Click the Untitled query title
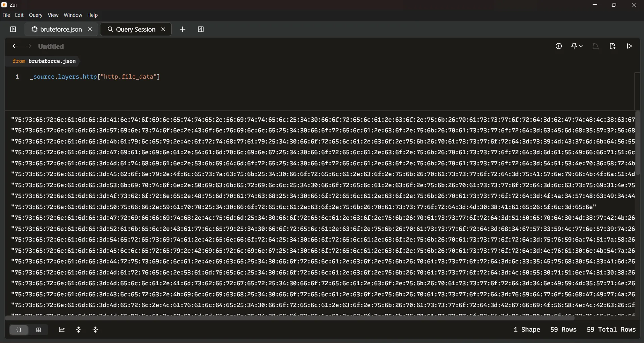The height and width of the screenshot is (343, 644). click(50, 46)
